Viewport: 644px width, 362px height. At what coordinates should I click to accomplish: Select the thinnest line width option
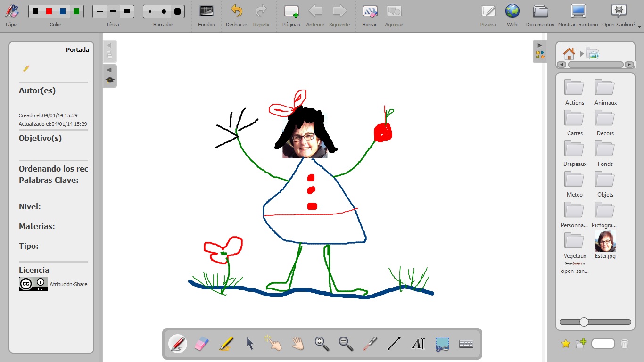point(99,11)
